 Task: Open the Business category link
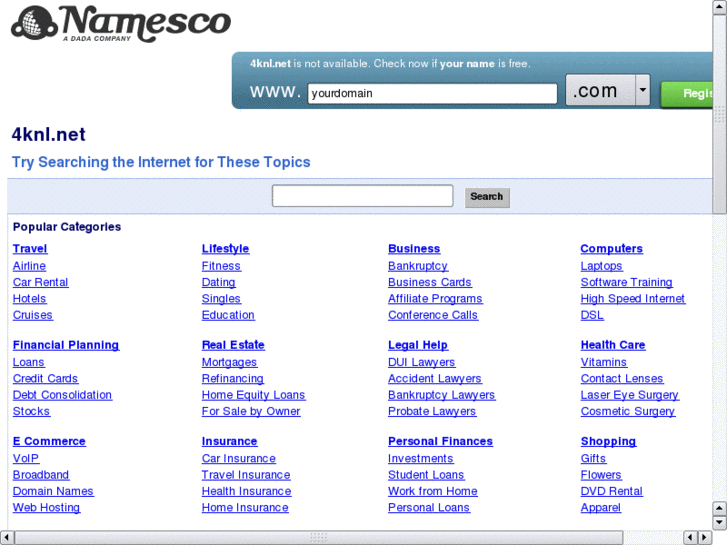(414, 249)
